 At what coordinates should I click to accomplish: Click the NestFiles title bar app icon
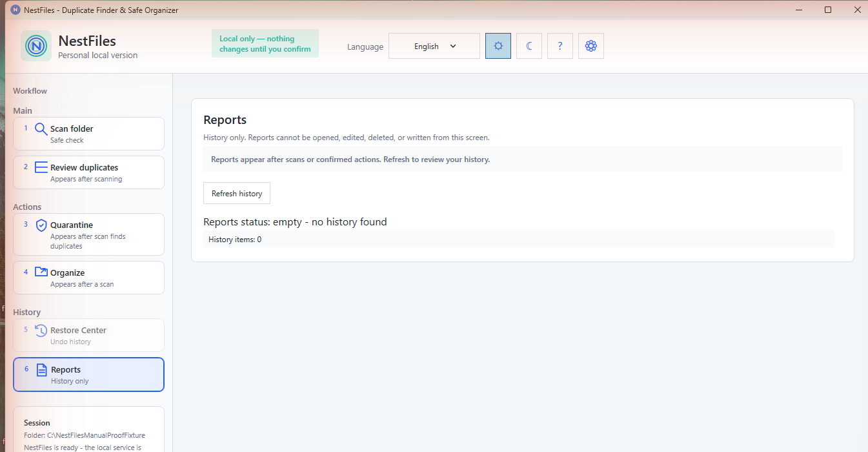(15, 10)
